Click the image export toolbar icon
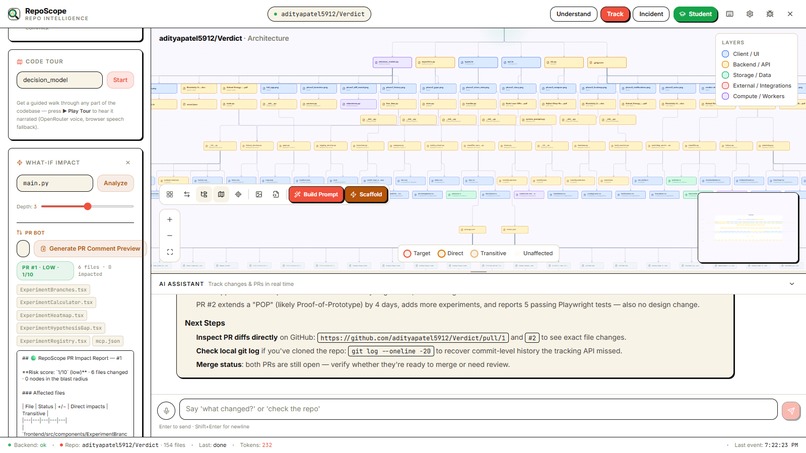Screen dimensions: 806x453 click(259, 194)
